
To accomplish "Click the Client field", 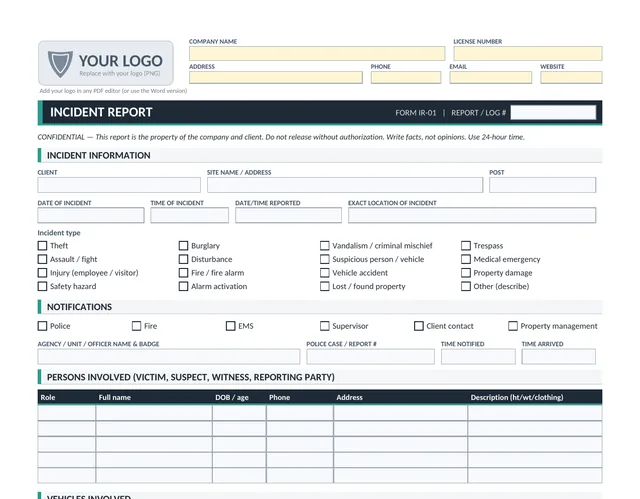I will click(x=119, y=185).
